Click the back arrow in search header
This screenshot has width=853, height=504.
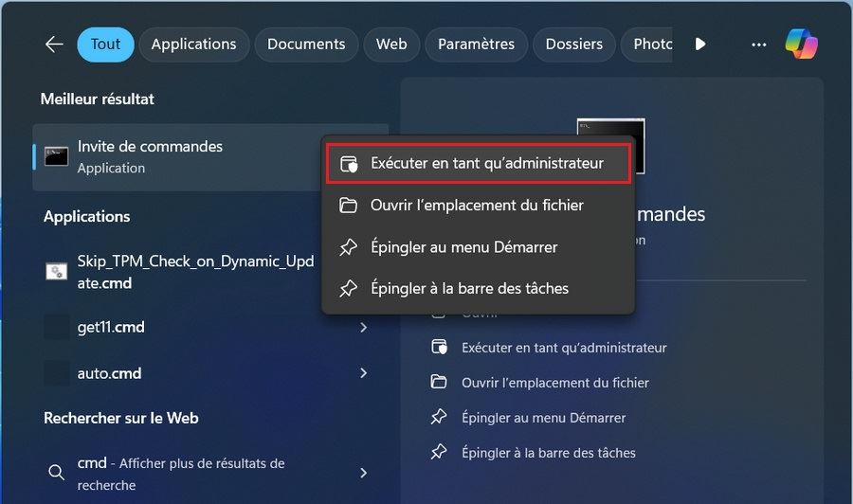54,45
